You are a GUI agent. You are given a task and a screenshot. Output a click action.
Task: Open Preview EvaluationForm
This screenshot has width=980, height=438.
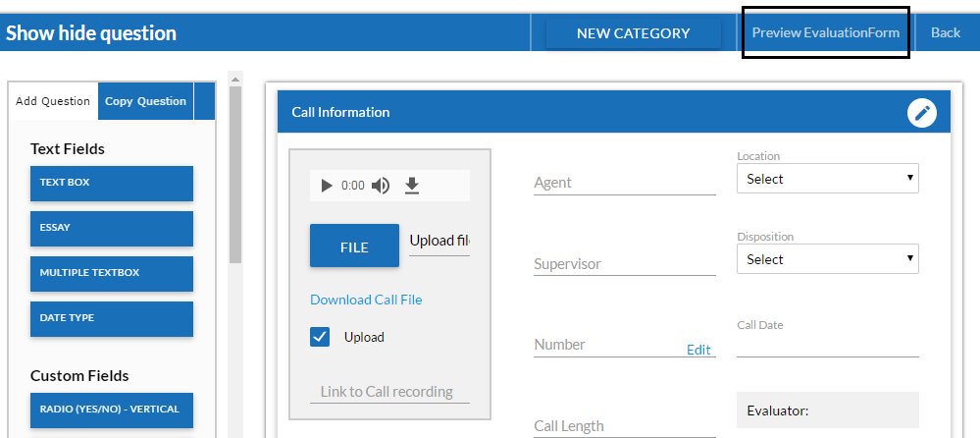[x=826, y=32]
